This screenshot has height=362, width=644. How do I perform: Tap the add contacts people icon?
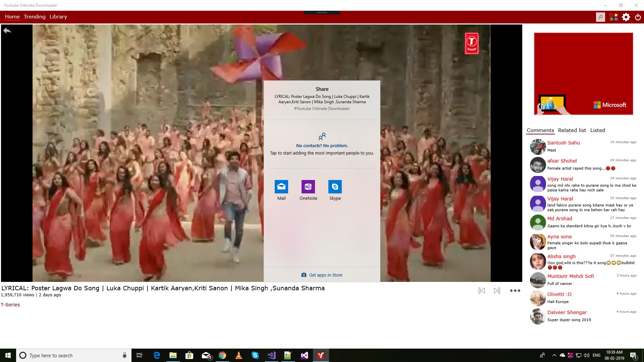(322, 136)
